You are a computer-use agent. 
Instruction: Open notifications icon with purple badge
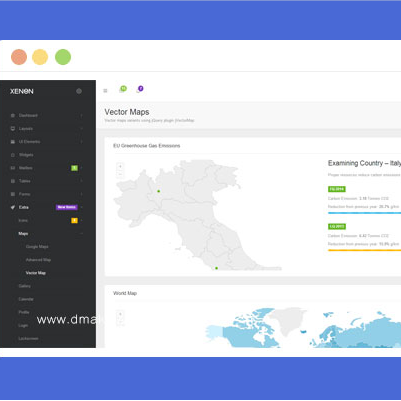click(140, 90)
